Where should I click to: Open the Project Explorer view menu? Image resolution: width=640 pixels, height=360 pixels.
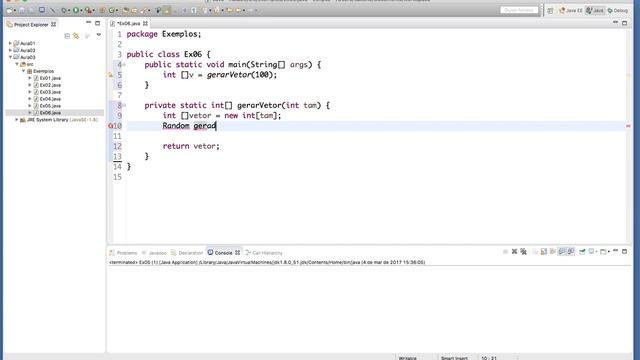point(99,35)
